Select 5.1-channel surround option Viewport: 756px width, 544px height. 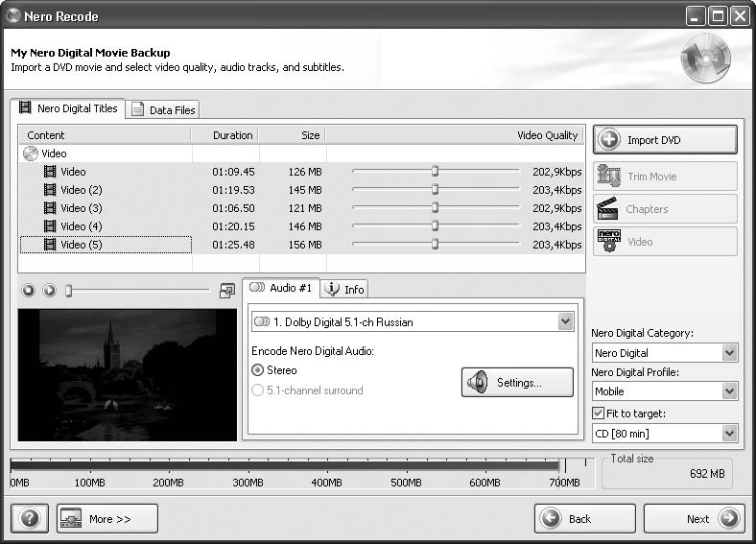(x=257, y=390)
